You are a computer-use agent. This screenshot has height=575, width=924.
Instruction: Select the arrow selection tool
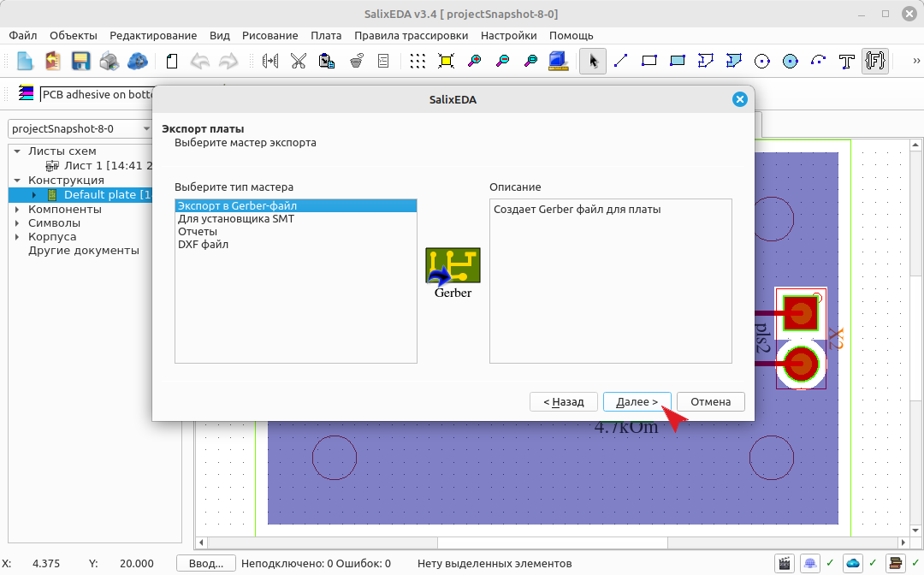[593, 61]
